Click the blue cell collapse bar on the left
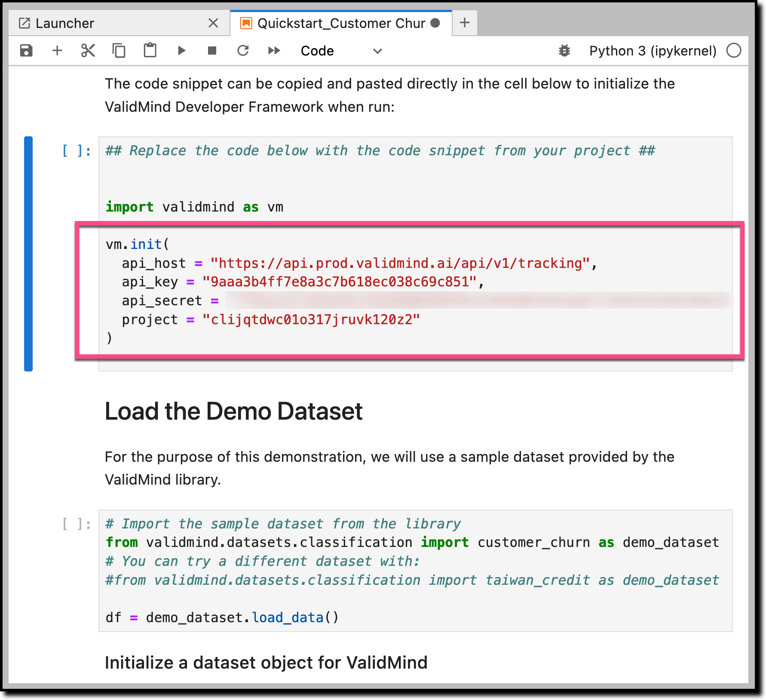Image resolution: width=766 pixels, height=700 pixels. [28, 254]
